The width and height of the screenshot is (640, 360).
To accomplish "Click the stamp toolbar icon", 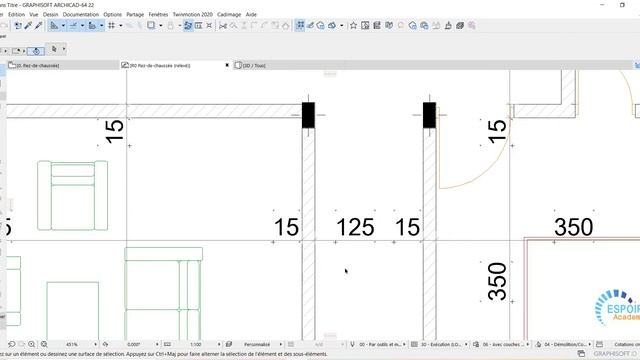I will pyautogui.click(x=448, y=25).
